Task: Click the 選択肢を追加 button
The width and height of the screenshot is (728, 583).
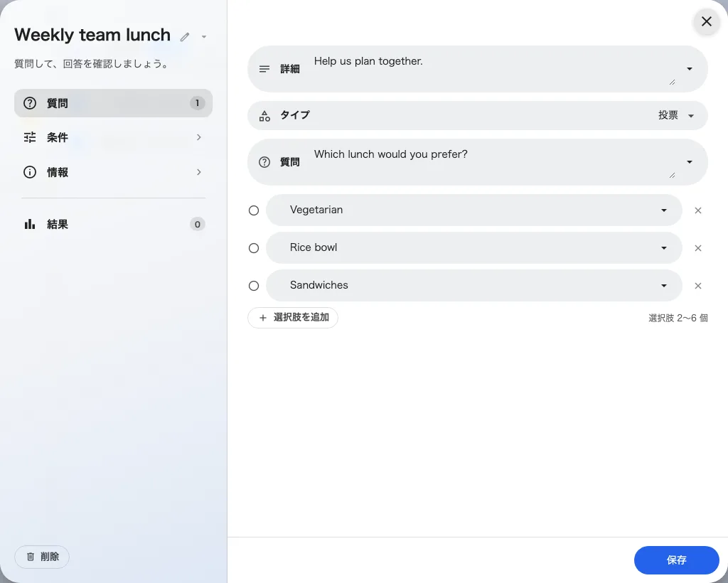Action: [x=293, y=318]
